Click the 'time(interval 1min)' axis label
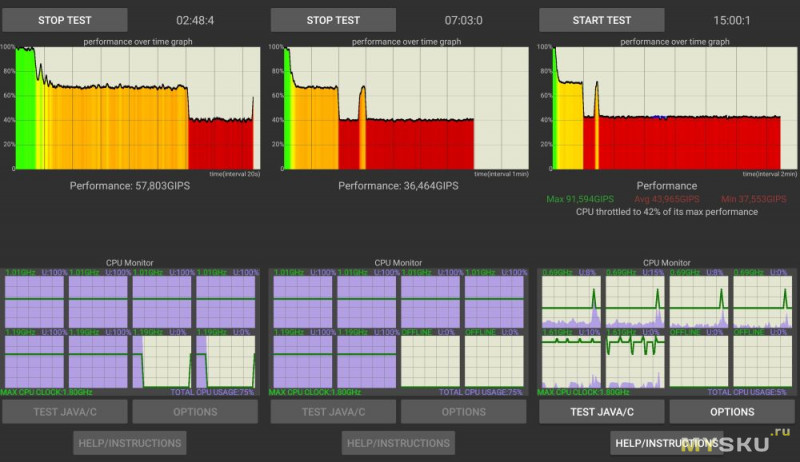800x462 pixels. [x=502, y=174]
